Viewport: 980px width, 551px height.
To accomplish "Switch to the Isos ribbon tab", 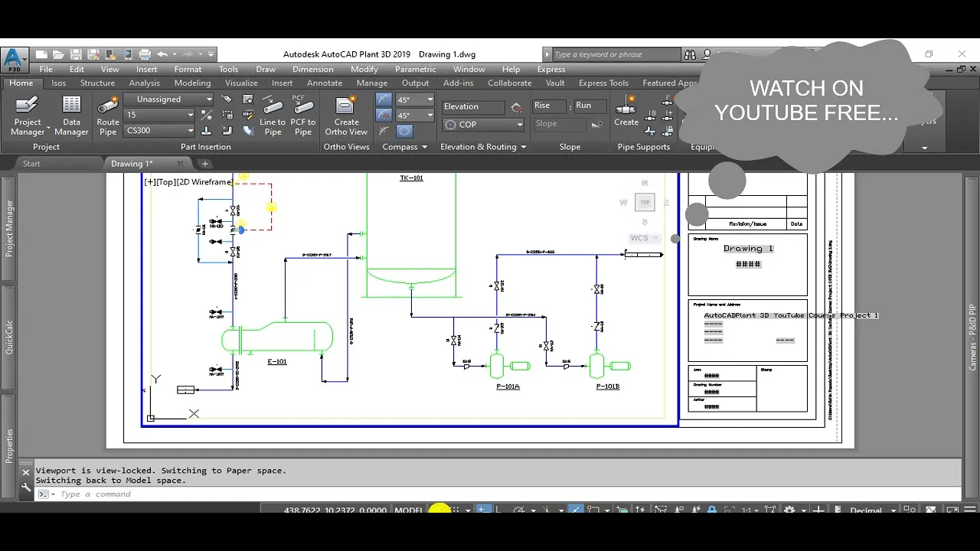I will coord(58,83).
